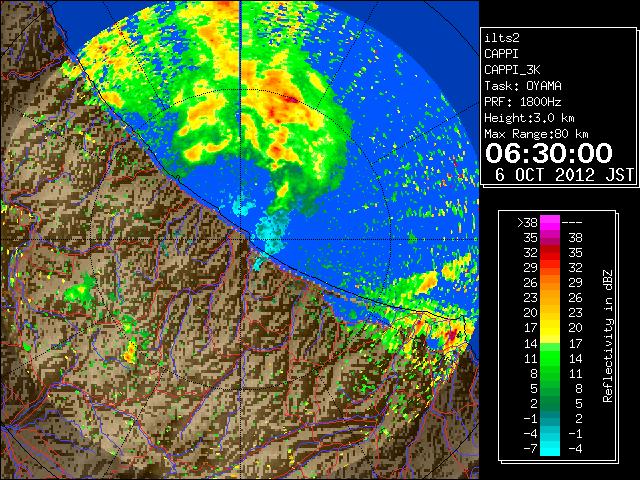
Task: Select the 'Max Range:80 km' text
Action: (536, 134)
